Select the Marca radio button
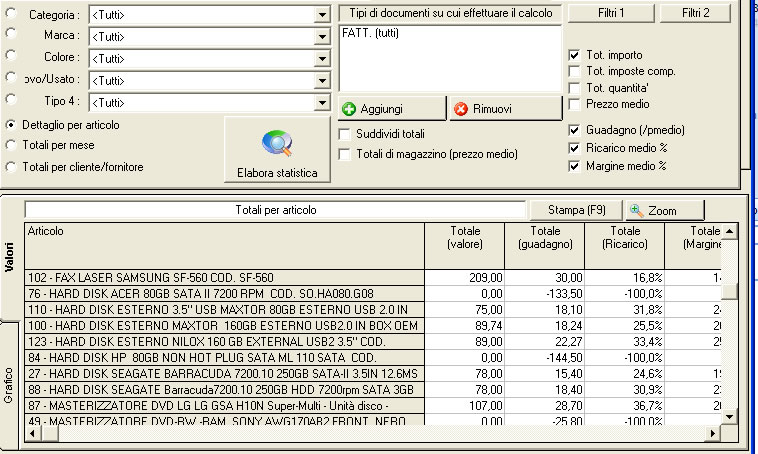This screenshot has width=758, height=454. [x=11, y=33]
